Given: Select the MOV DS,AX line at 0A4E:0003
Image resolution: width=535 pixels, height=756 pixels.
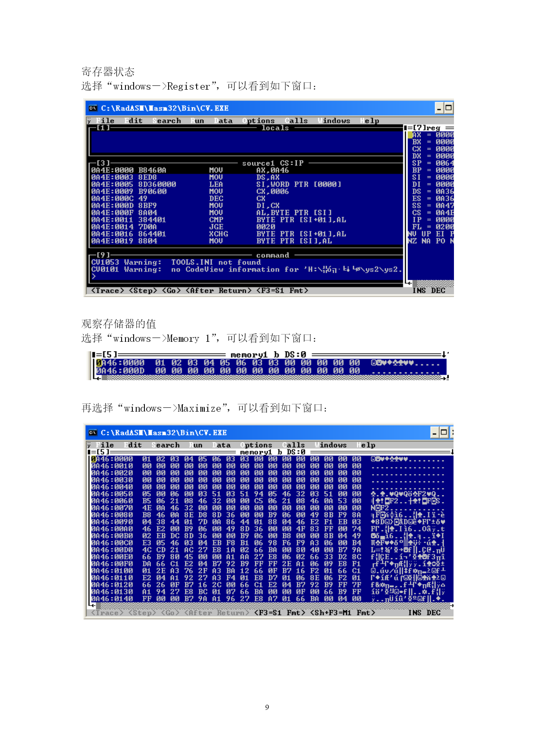Looking at the screenshot, I should (x=247, y=177).
